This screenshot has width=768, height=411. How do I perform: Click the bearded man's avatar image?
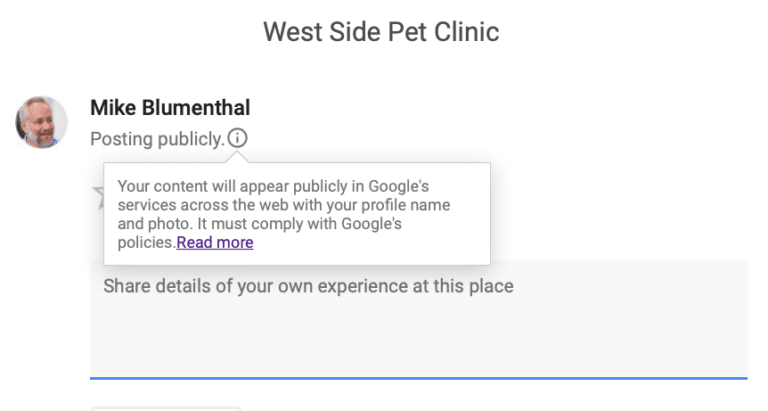click(41, 122)
